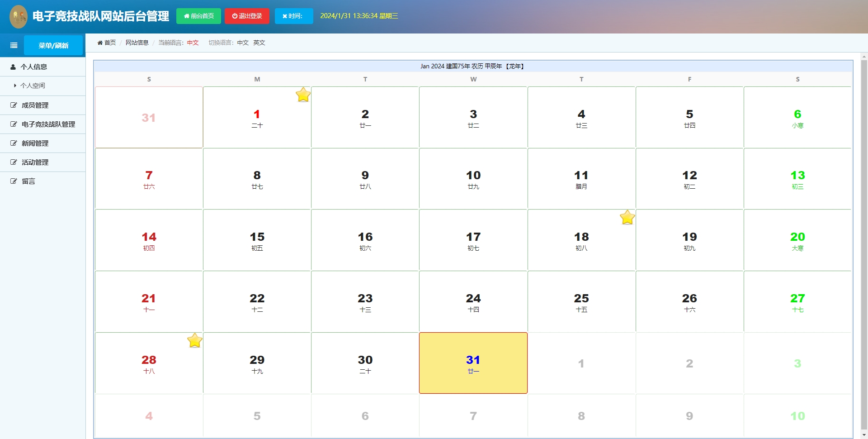Click the calendar title Jan 2024 bar
The height and width of the screenshot is (439, 868).
coord(473,66)
